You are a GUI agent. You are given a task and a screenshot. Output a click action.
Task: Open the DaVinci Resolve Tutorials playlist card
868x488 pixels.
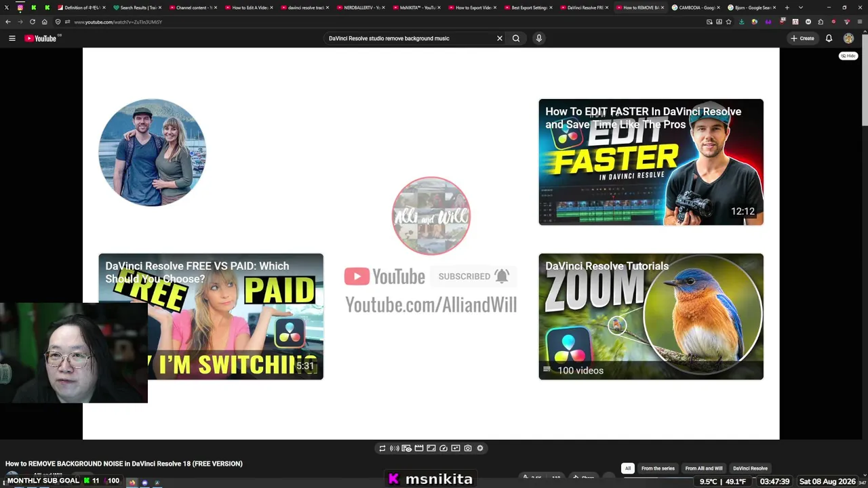click(x=651, y=317)
